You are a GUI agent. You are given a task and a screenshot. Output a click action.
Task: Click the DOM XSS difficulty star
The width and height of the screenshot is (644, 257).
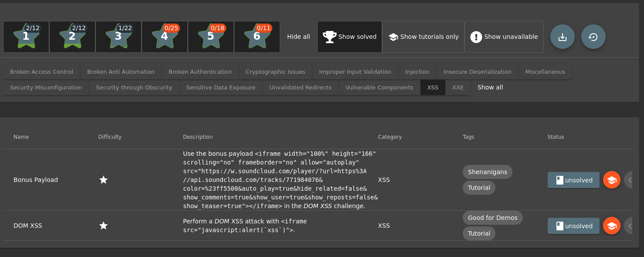tap(103, 226)
